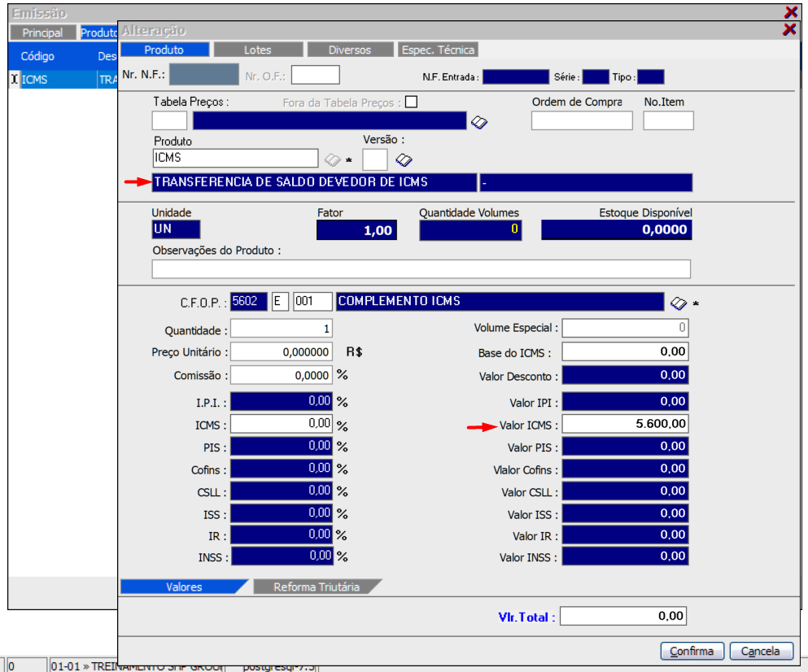
Task: Open the C.F.O.P. lookup book icon
Action: point(679,303)
